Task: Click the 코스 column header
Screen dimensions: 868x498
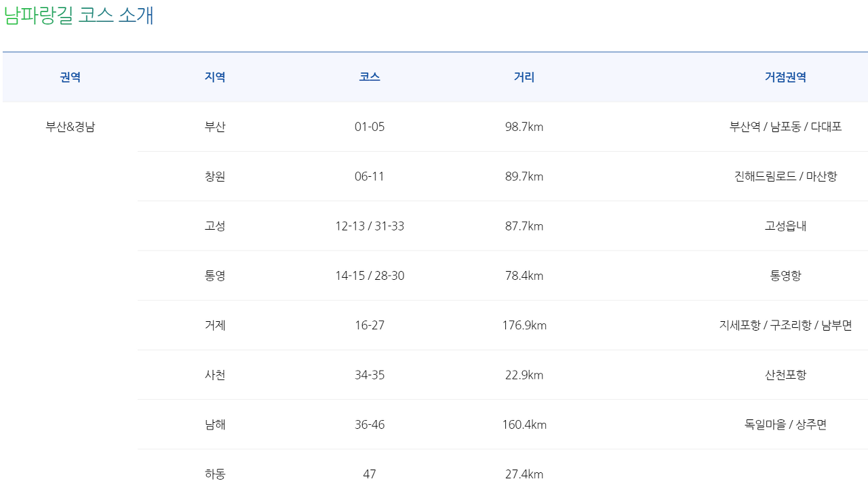Action: click(370, 77)
